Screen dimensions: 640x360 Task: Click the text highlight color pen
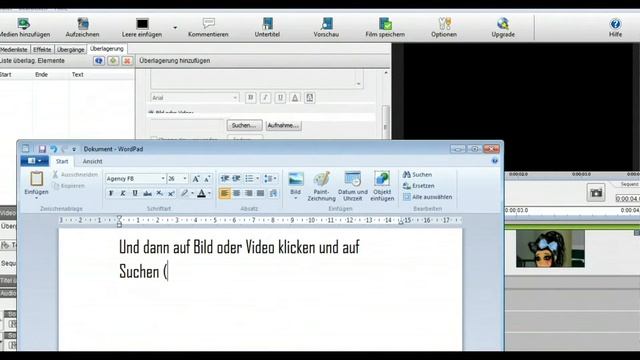(184, 193)
